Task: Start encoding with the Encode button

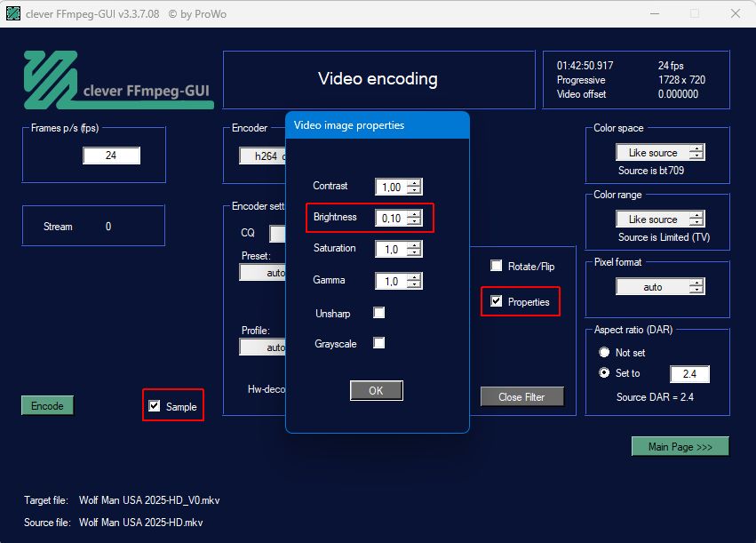Action: (x=47, y=405)
